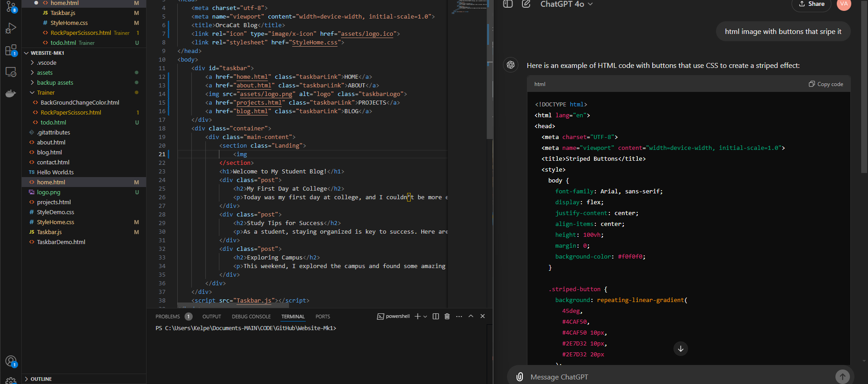
Task: Switch to the TERMINAL tab
Action: click(293, 317)
